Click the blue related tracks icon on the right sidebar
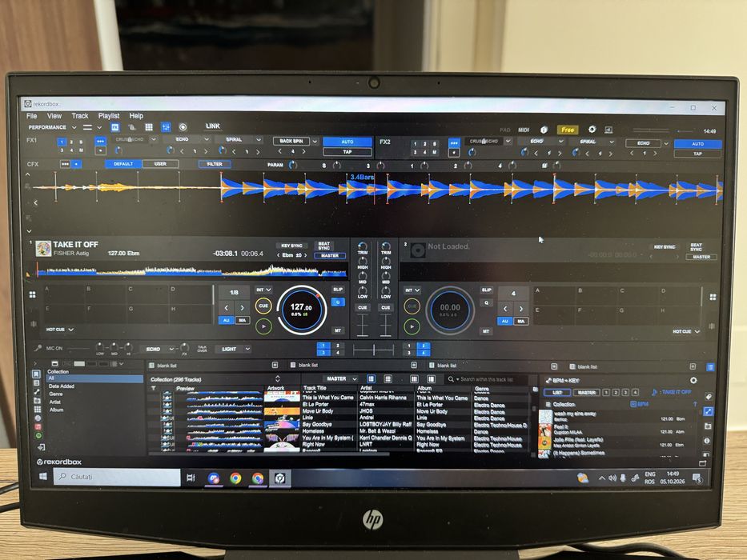Viewport: 747px width, 560px height. (x=708, y=411)
